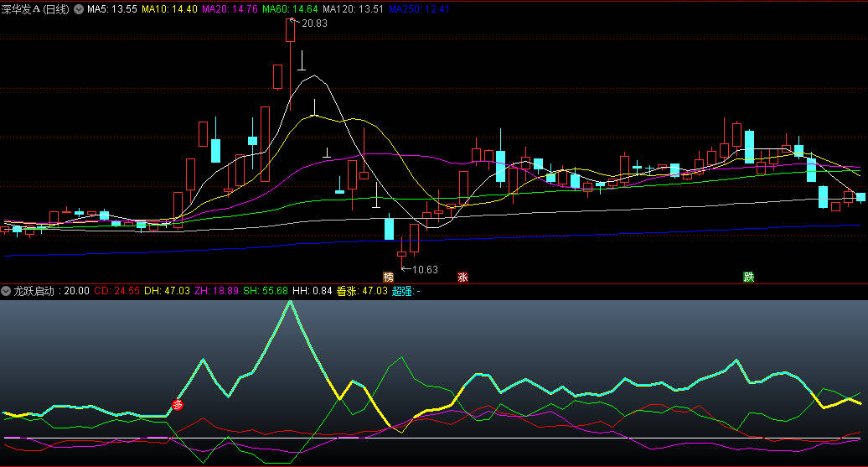Image resolution: width=868 pixels, height=467 pixels.
Task: Select the MA120 legend label
Action: coord(353,9)
